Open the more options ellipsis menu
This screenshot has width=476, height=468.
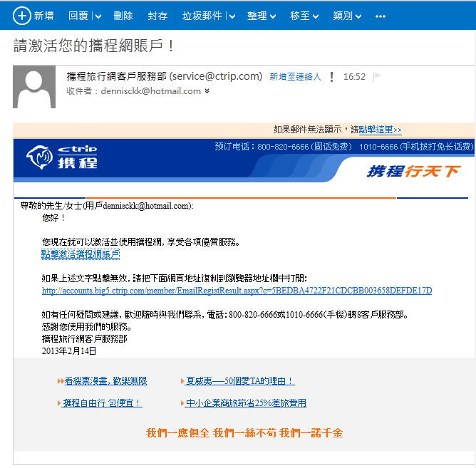(381, 16)
